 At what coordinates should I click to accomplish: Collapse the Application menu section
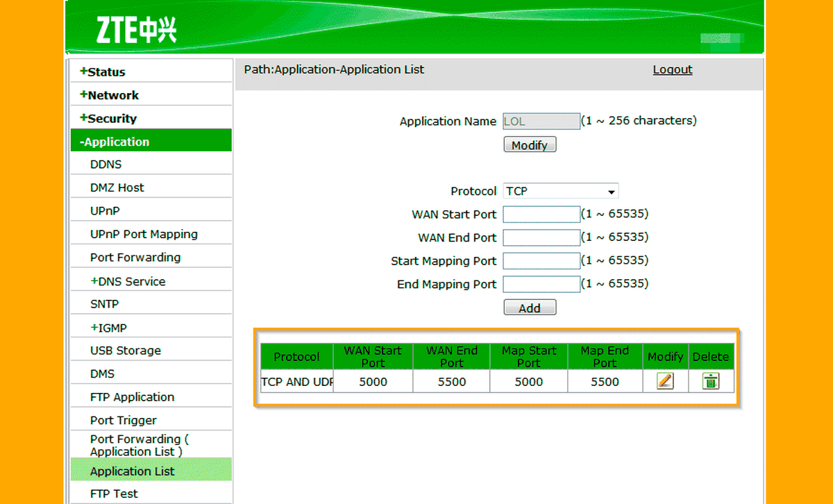115,142
